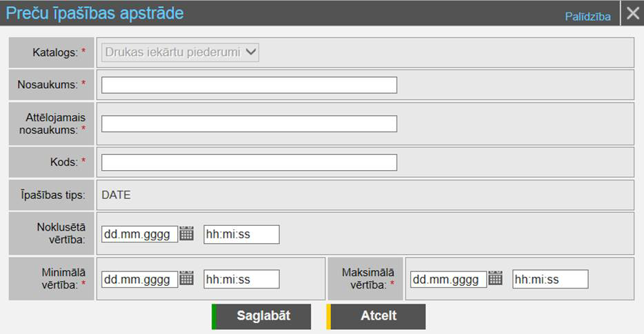Click the Noklusētā vērtība time field
The image size is (644, 334).
point(241,234)
